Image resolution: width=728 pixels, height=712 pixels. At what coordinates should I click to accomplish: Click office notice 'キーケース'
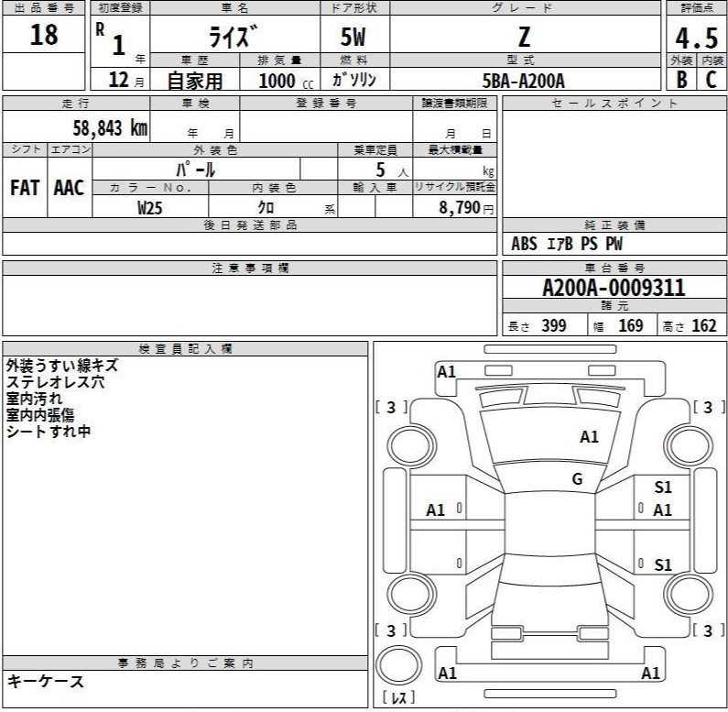coord(46,682)
